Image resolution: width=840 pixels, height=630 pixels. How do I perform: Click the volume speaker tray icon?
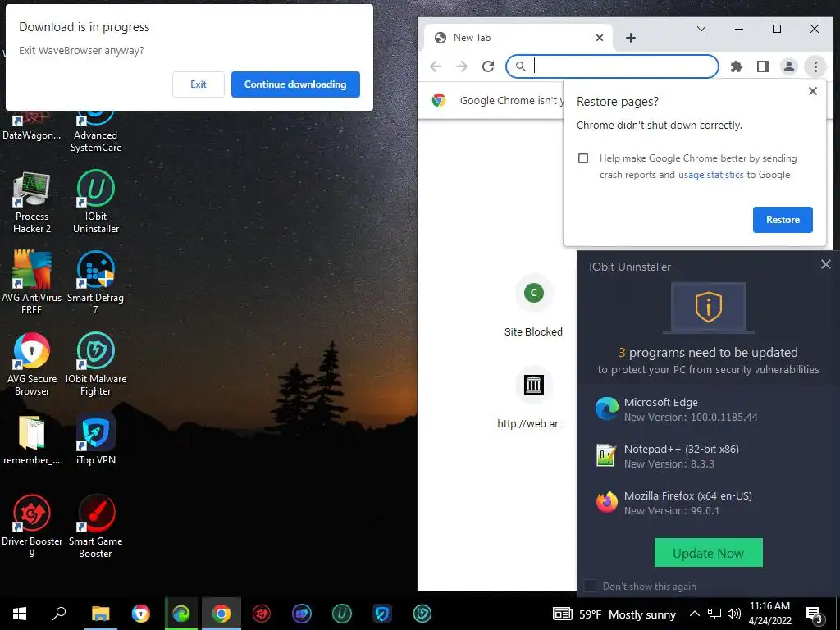pyautogui.click(x=734, y=614)
